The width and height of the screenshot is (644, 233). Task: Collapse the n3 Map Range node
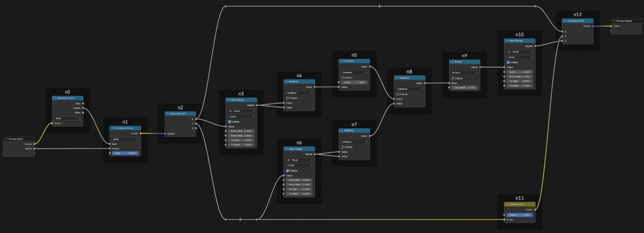pyautogui.click(x=229, y=100)
